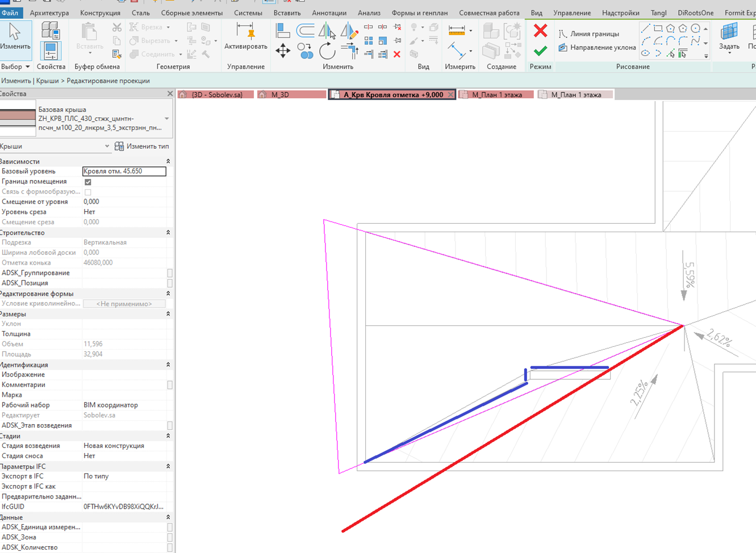Select the Offset tool
Image resolution: width=756 pixels, height=553 pixels.
[x=306, y=30]
